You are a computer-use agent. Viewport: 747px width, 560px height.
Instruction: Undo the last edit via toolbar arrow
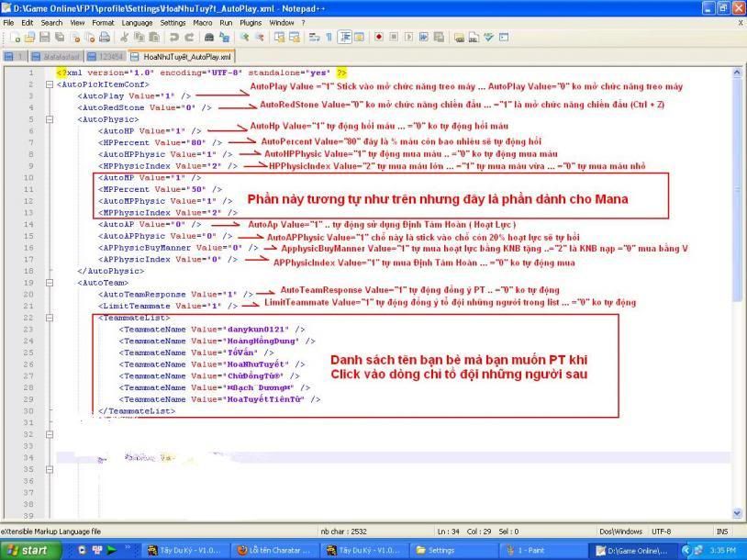coord(173,37)
